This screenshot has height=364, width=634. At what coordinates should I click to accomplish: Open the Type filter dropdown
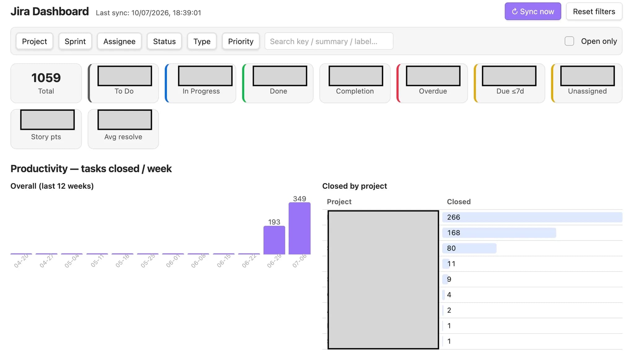pos(202,41)
